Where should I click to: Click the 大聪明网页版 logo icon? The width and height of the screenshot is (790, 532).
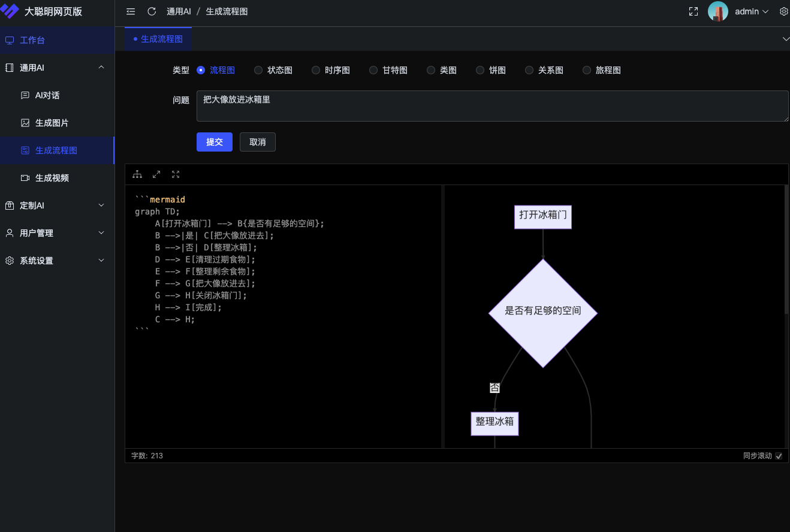tap(10, 11)
